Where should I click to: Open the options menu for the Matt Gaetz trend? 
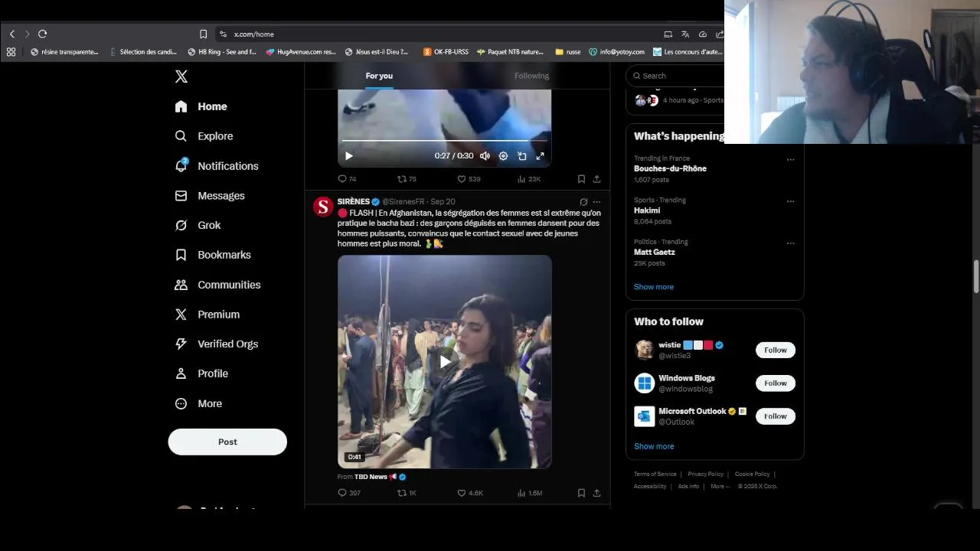click(790, 243)
